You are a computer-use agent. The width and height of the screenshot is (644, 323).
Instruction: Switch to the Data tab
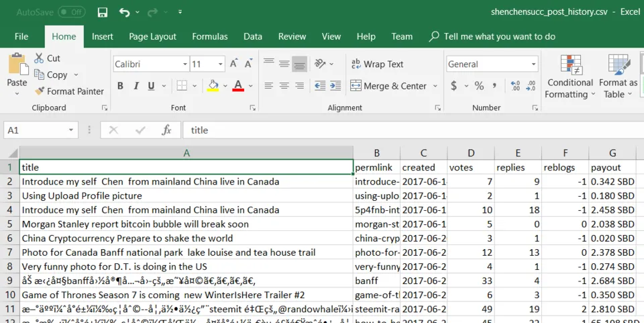click(253, 36)
